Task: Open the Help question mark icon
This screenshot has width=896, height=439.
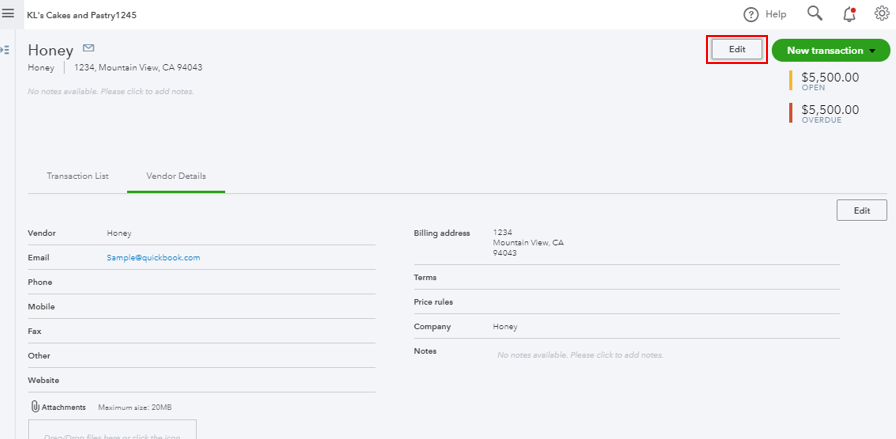Action: pos(751,14)
